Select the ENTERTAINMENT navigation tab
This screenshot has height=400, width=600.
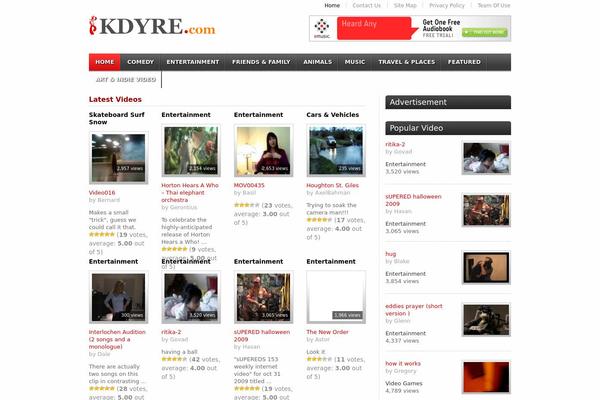pyautogui.click(x=193, y=62)
